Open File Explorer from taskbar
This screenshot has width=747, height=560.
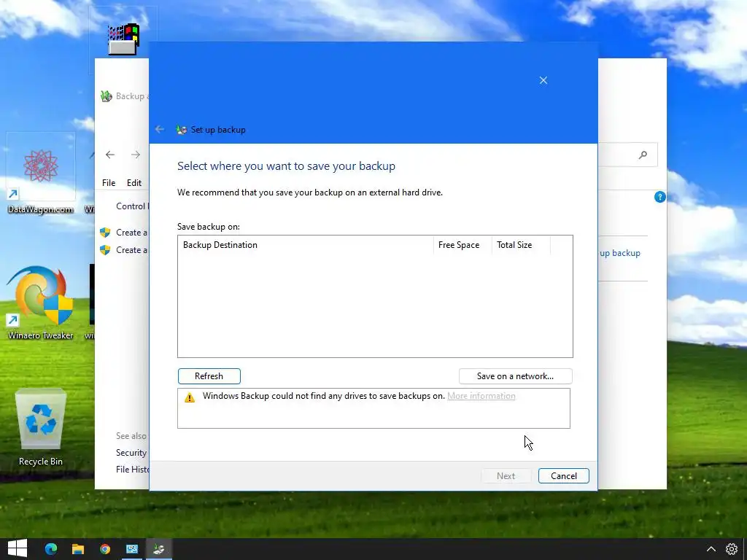click(78, 549)
